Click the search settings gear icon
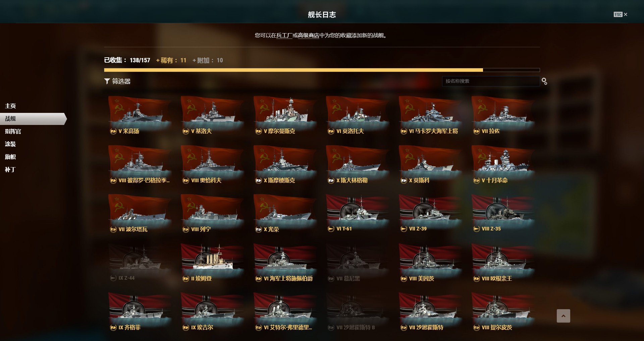The width and height of the screenshot is (644, 341). pos(544,81)
